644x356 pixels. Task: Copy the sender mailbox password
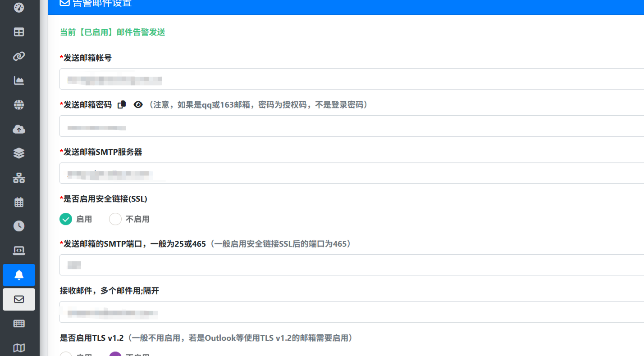(122, 104)
